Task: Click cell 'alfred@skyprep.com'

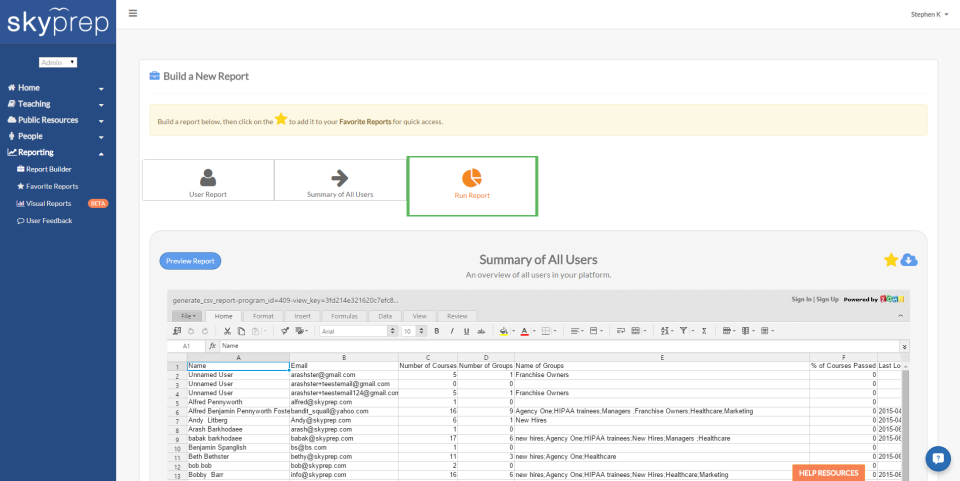Action: [344, 402]
